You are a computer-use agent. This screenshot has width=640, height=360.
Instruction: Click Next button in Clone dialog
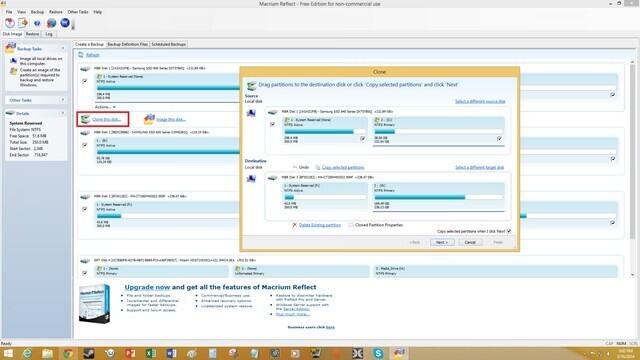click(x=442, y=242)
